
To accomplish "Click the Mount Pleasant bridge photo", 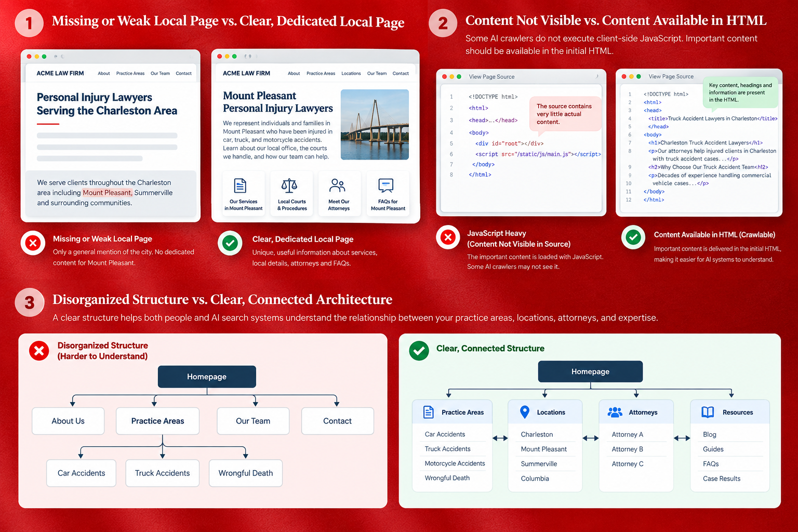I will click(375, 125).
